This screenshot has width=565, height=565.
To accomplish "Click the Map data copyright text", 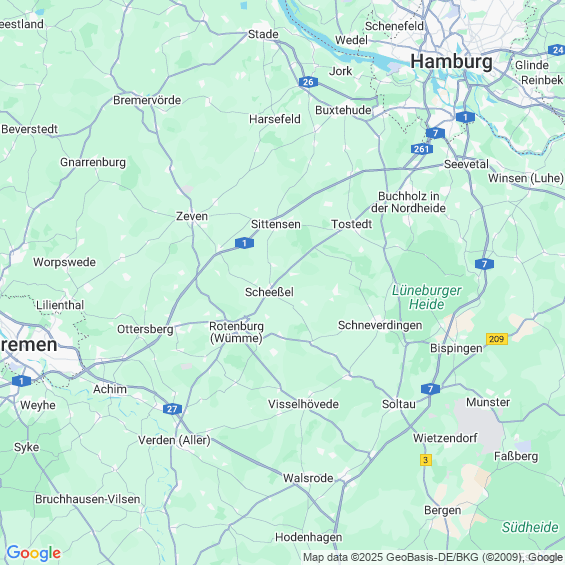I will 433,557.
